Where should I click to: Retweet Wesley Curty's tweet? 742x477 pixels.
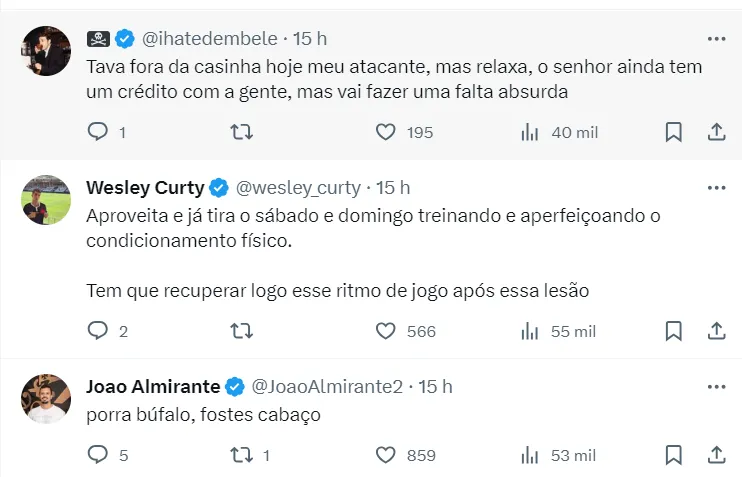pyautogui.click(x=242, y=331)
